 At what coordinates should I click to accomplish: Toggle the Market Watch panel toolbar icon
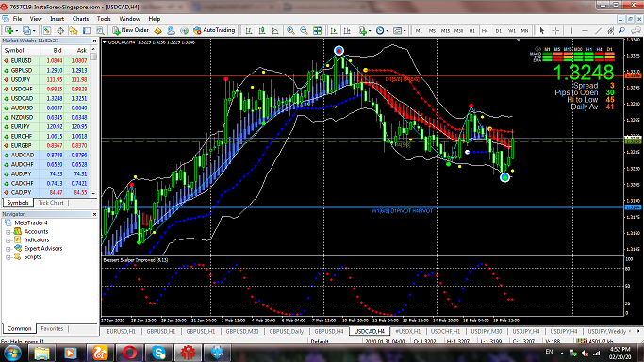tap(47, 30)
